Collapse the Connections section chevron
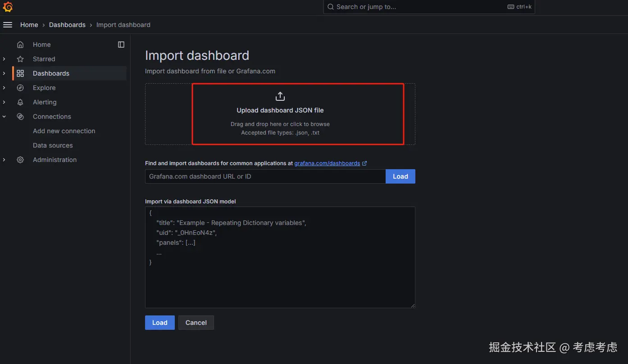 click(4, 117)
